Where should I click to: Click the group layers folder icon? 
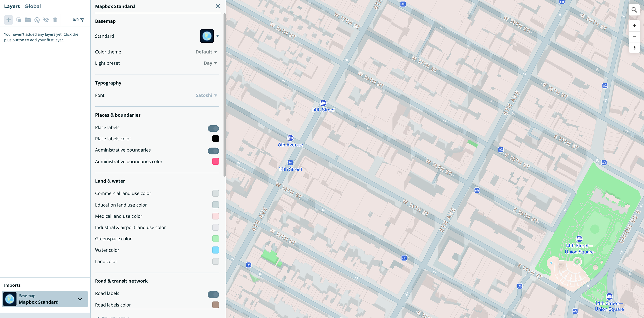pos(28,20)
